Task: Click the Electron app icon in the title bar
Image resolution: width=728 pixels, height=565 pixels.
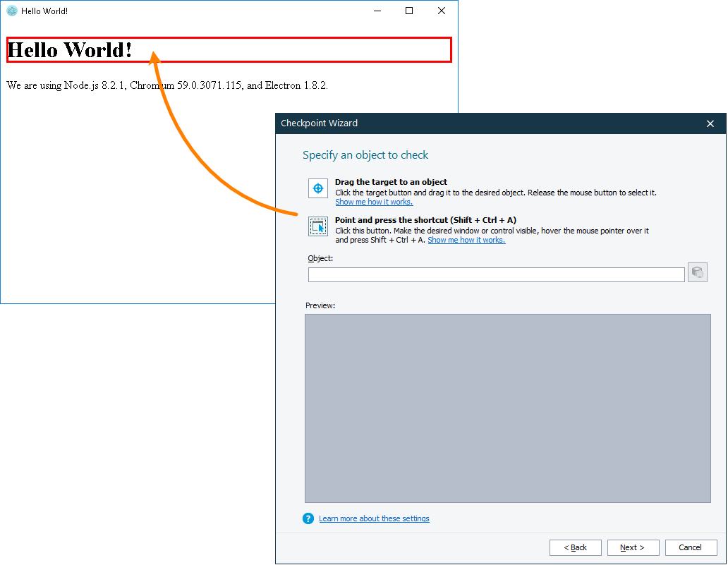Action: [x=11, y=11]
